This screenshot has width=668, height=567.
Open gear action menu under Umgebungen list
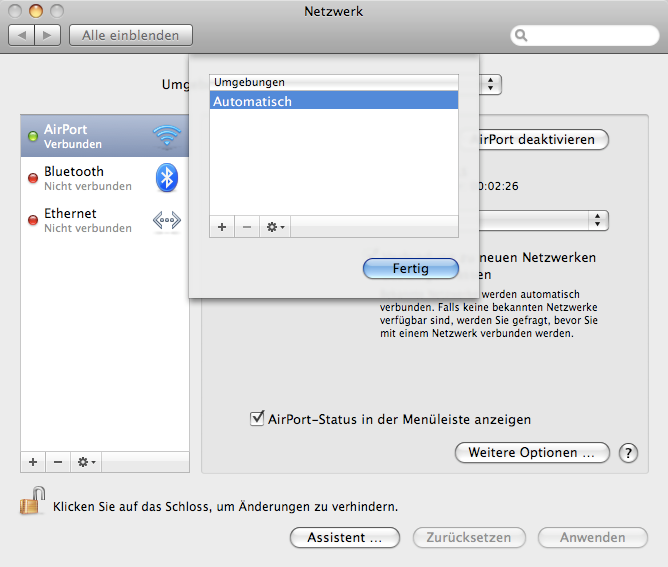275,227
